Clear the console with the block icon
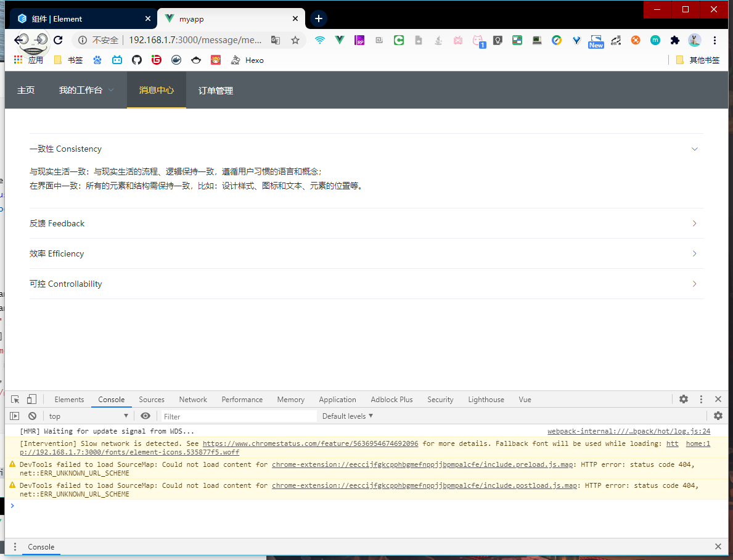Image resolution: width=733 pixels, height=560 pixels. 32,416
